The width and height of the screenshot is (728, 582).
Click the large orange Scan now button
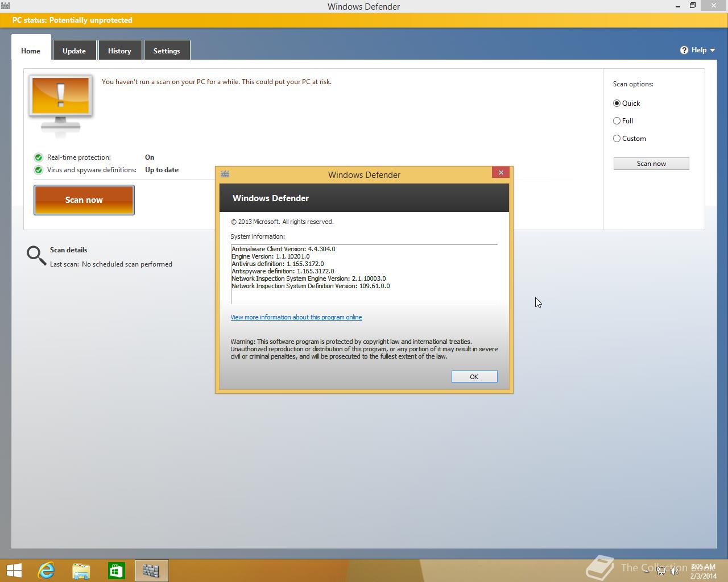click(84, 200)
